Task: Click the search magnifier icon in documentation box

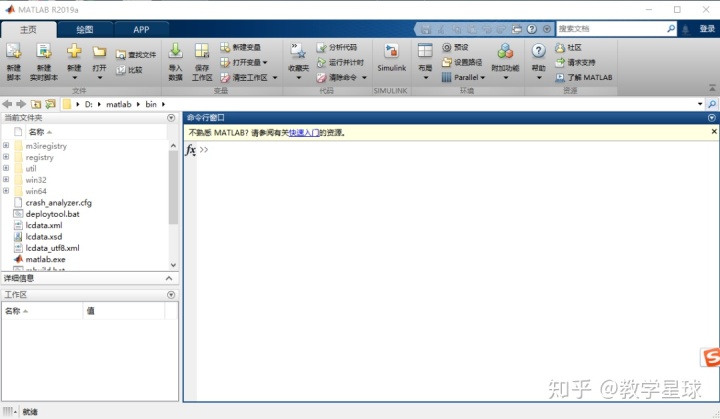Action: pyautogui.click(x=671, y=28)
